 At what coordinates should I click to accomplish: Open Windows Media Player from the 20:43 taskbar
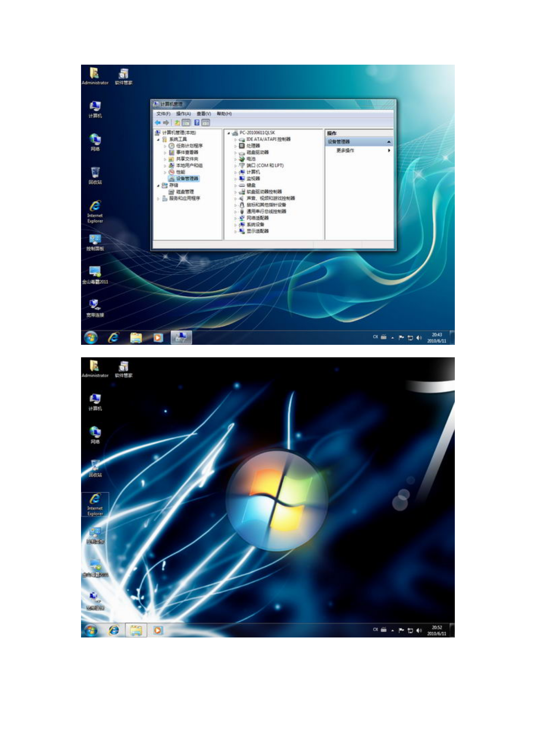coord(158,337)
